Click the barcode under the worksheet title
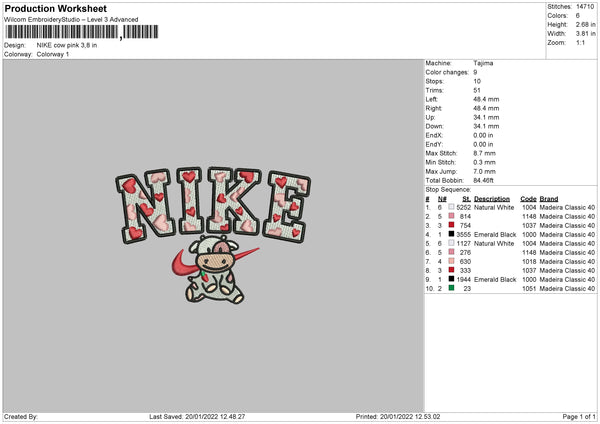 tap(82, 32)
